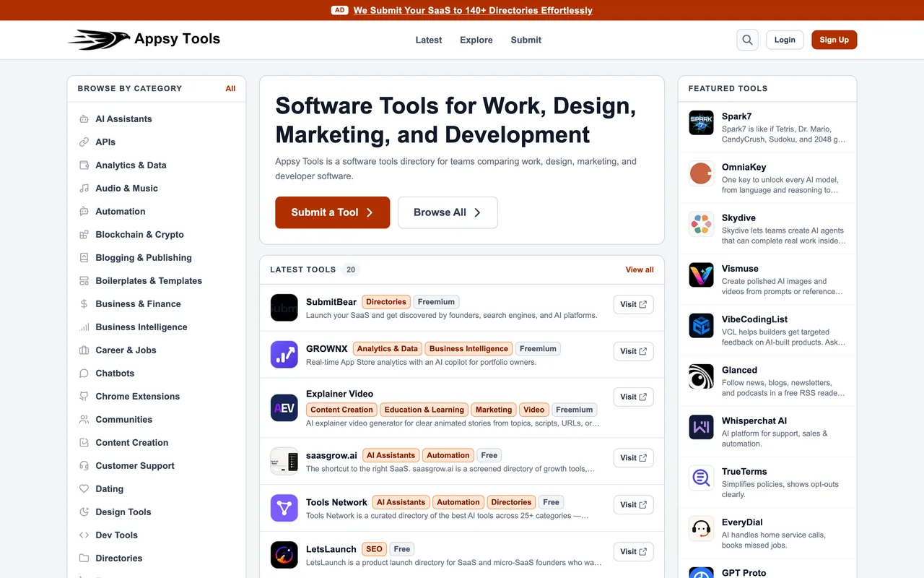Click the EveryDial headset logo
The image size is (924, 578).
click(701, 528)
